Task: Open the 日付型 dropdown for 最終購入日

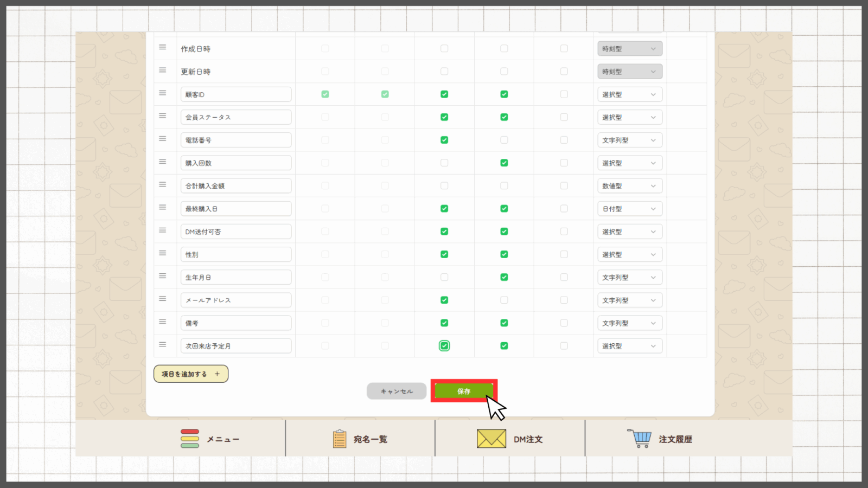Action: (629, 209)
